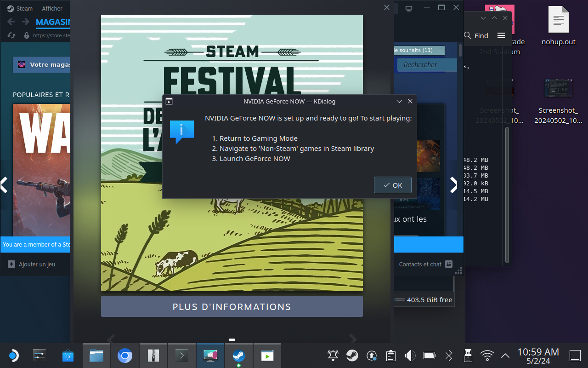Click the 403.5 GiB free text
The width and height of the screenshot is (588, 368).
pos(430,300)
